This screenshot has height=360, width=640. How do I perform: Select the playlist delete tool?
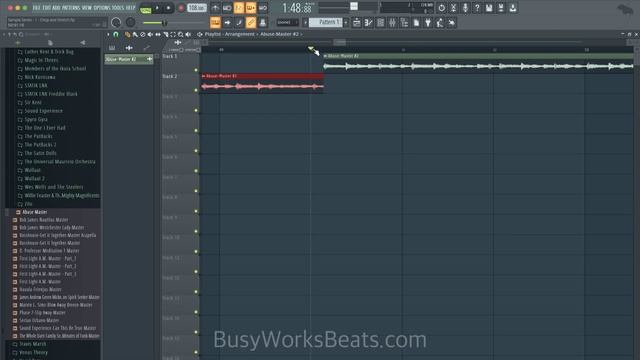coord(142,34)
